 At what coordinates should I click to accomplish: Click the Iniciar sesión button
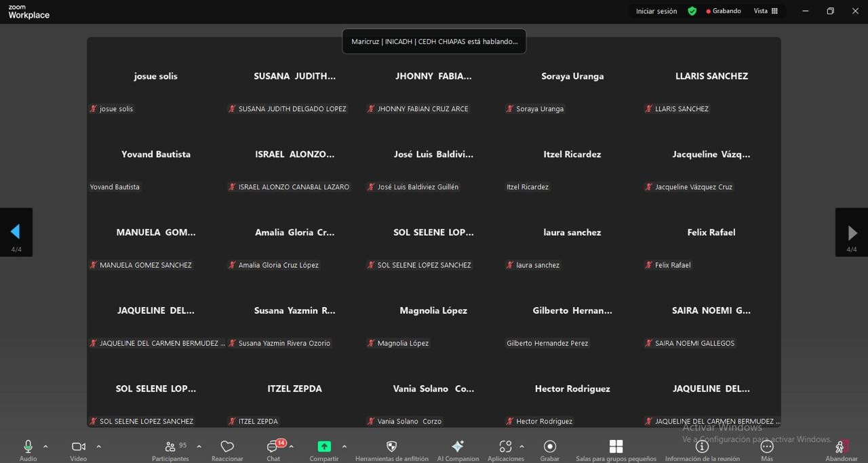click(656, 11)
